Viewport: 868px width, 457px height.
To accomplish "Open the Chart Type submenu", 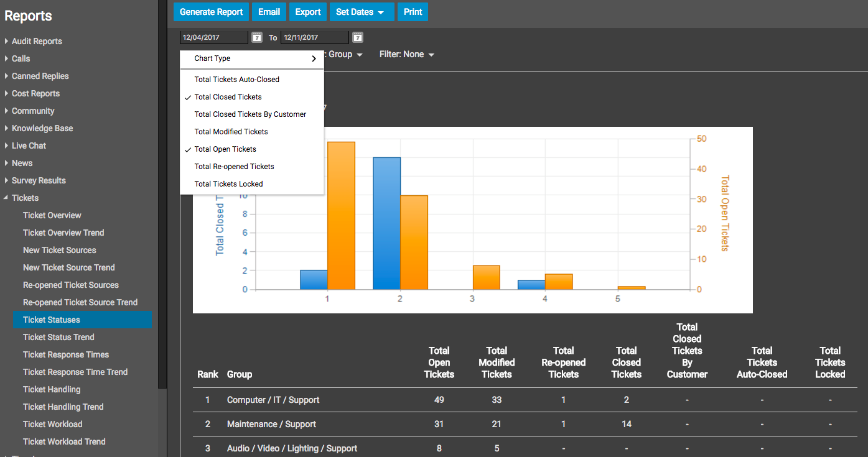I will (251, 58).
